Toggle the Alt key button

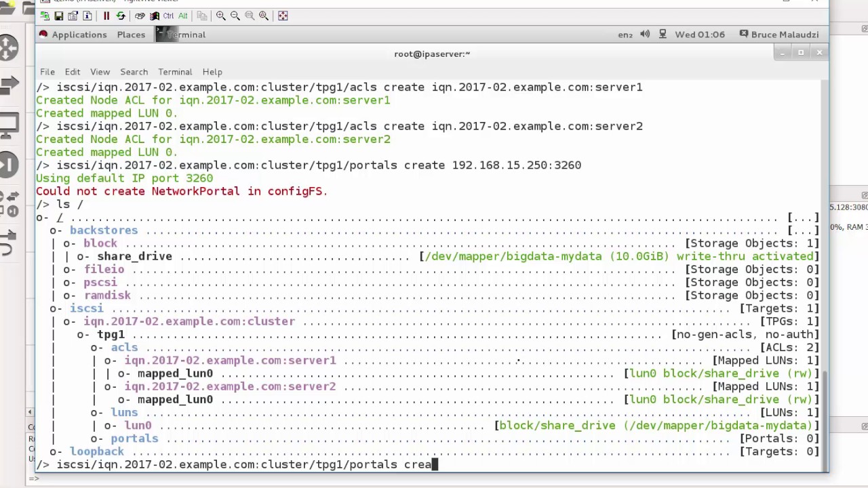[182, 16]
